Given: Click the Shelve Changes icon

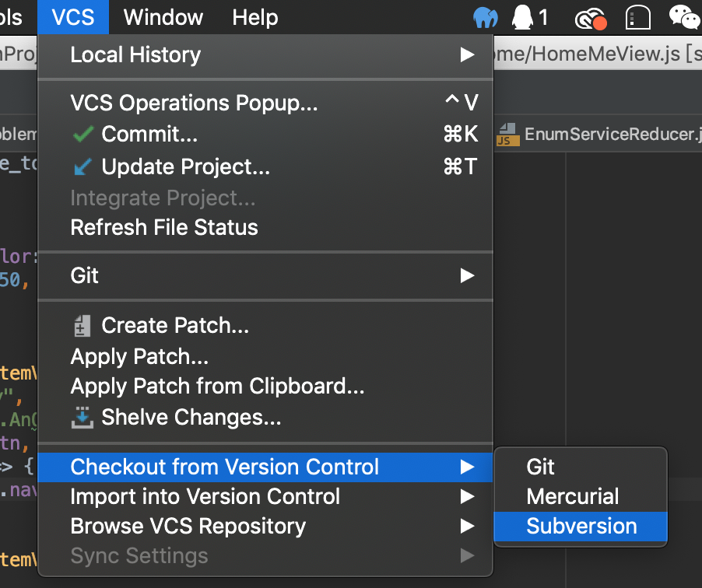Looking at the screenshot, I should [x=82, y=418].
